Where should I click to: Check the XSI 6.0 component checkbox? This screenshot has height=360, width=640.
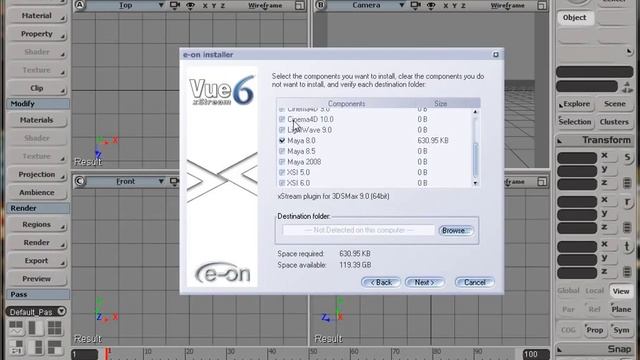click(x=282, y=183)
